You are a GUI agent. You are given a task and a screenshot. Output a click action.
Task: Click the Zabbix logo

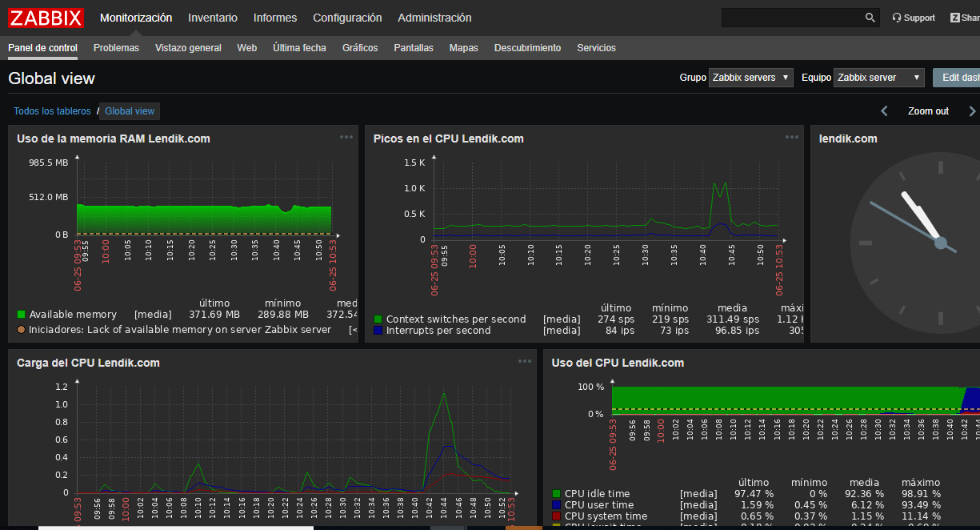46,18
